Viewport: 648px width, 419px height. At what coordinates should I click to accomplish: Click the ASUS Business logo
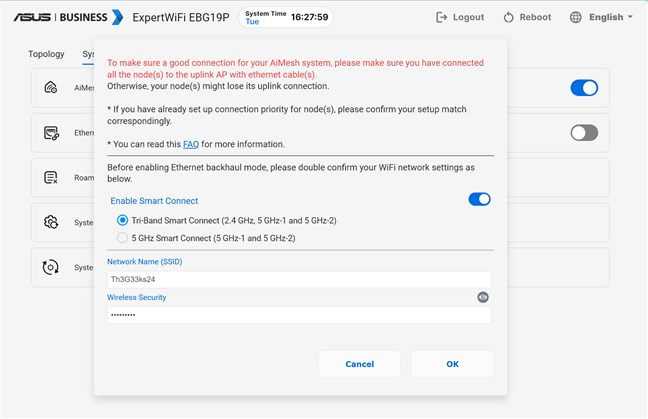coord(66,17)
